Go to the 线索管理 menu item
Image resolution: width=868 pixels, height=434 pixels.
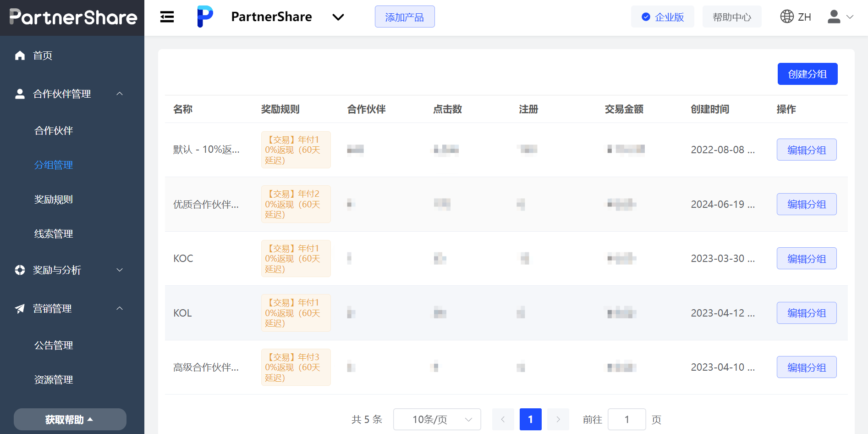(54, 234)
